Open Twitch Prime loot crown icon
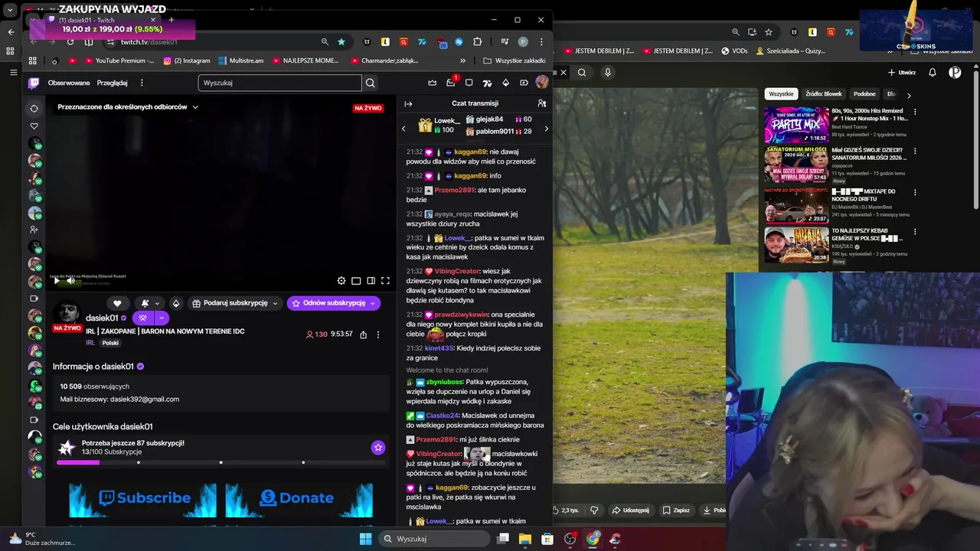This screenshot has width=980, height=551. (x=432, y=83)
